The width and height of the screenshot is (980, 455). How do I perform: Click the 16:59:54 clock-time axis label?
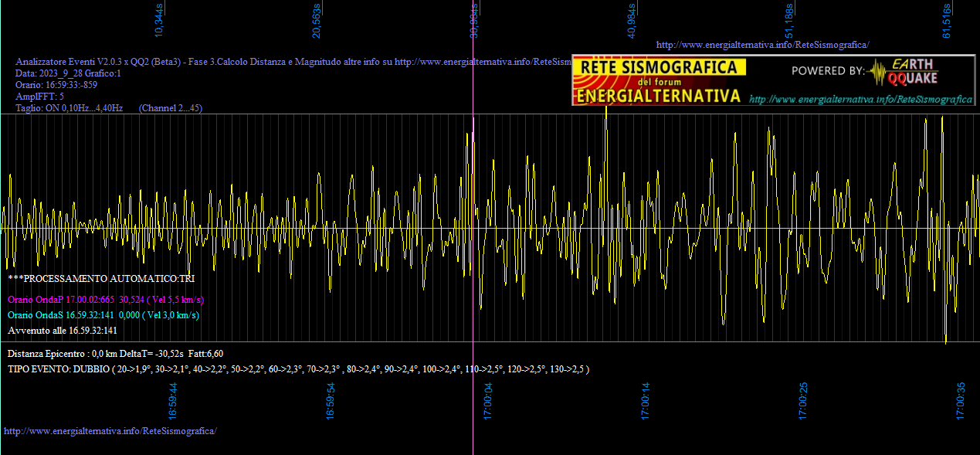coord(331,400)
